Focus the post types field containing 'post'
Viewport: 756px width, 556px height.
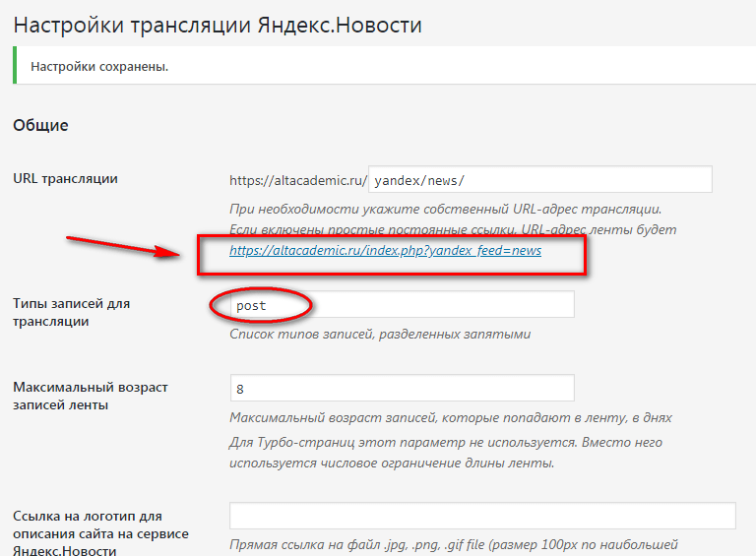(402, 304)
